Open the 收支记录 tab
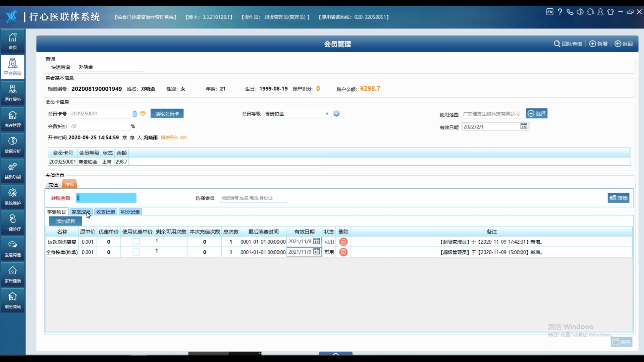The image size is (644, 362). tap(106, 212)
